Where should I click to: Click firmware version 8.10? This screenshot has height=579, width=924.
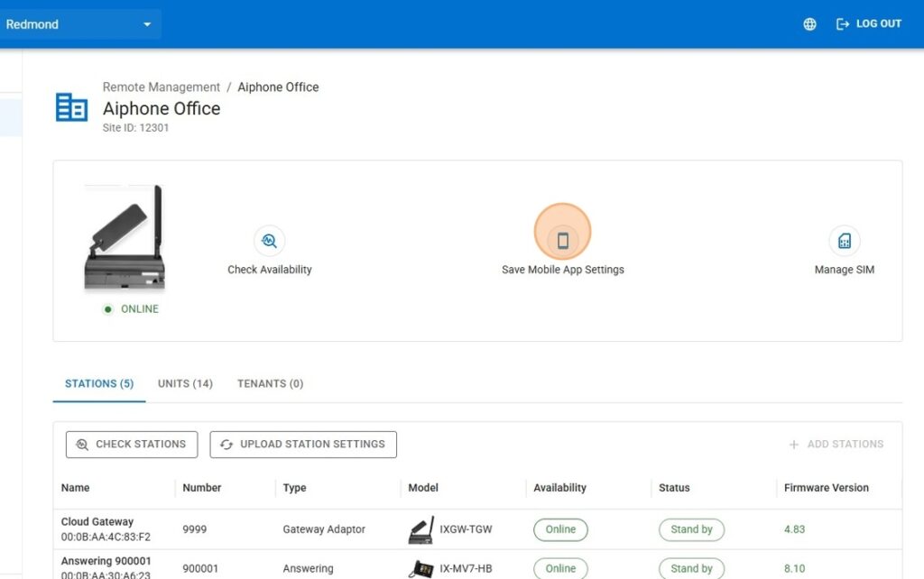pyautogui.click(x=794, y=569)
